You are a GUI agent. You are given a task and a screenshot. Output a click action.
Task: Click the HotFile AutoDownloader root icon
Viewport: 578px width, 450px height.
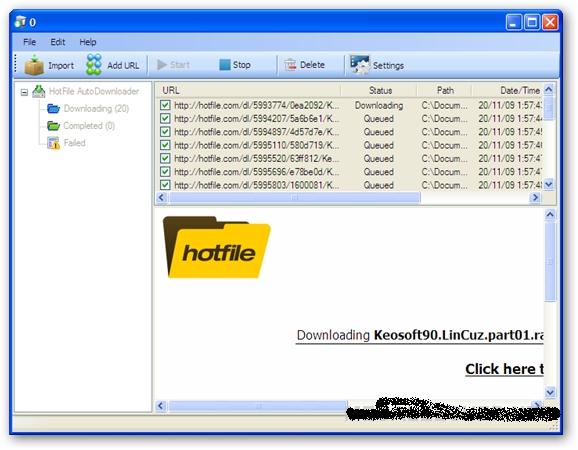39,91
